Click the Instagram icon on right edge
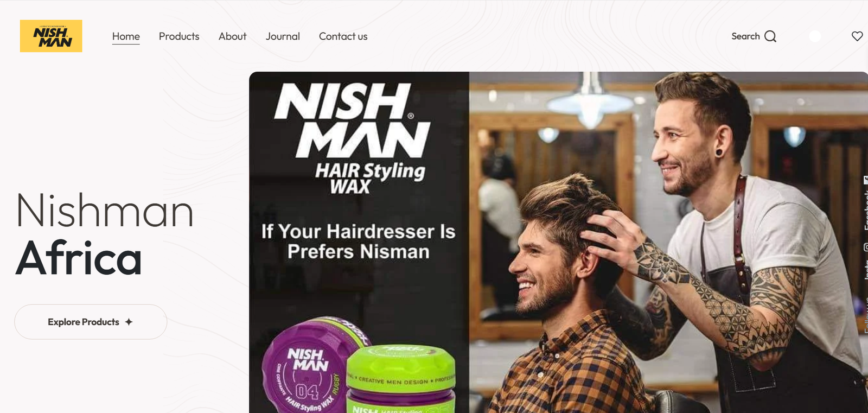Image resolution: width=868 pixels, height=413 pixels. coord(866,247)
